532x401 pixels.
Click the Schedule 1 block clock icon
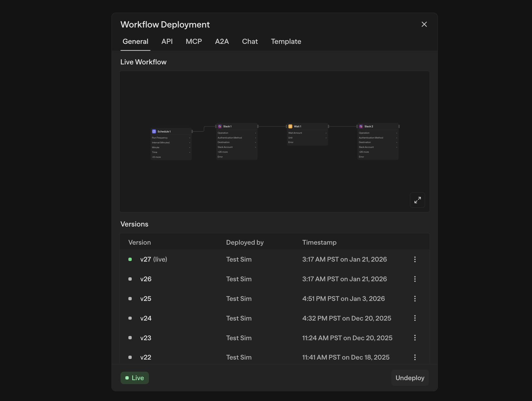coord(154,132)
